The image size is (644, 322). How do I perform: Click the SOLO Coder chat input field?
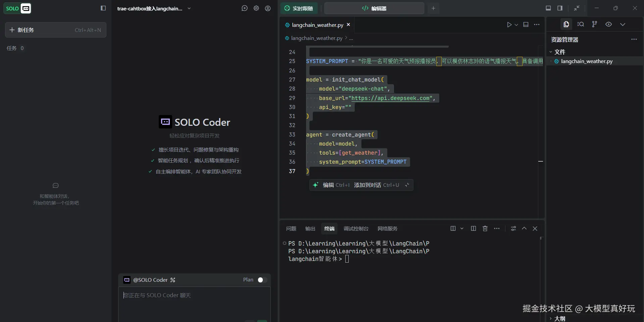194,302
